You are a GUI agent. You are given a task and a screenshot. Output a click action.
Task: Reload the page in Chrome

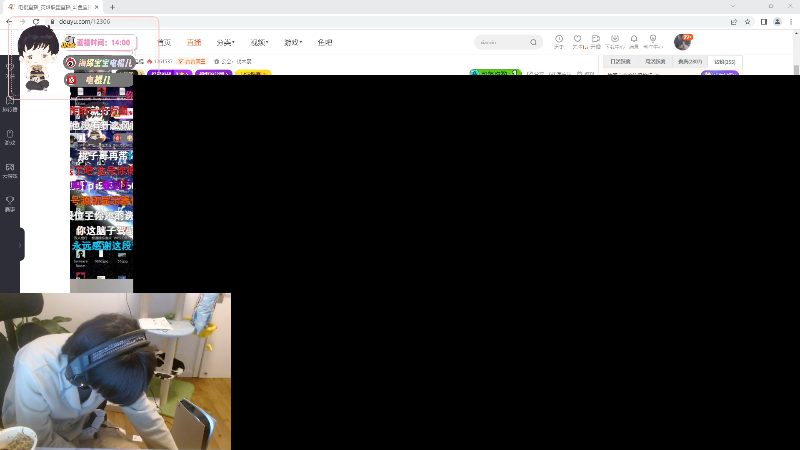36,21
